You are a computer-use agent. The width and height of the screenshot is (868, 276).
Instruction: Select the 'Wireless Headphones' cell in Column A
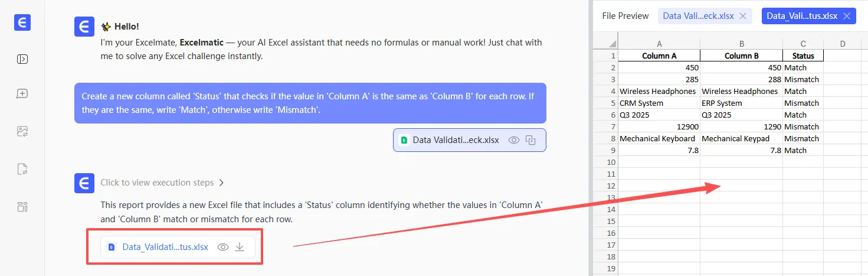point(659,91)
